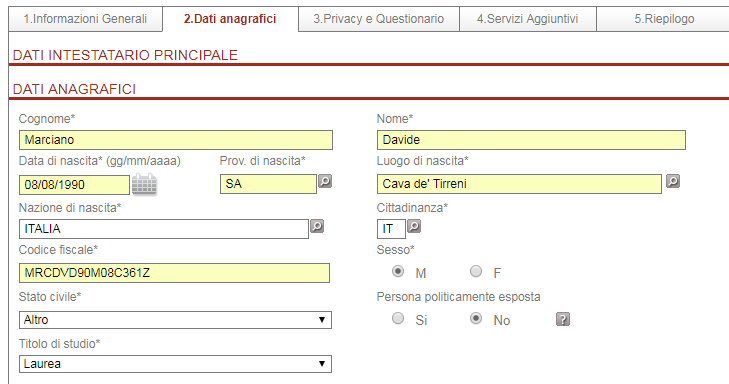This screenshot has width=729, height=384.
Task: Choose Si for politically exposed person
Action: pos(398,318)
